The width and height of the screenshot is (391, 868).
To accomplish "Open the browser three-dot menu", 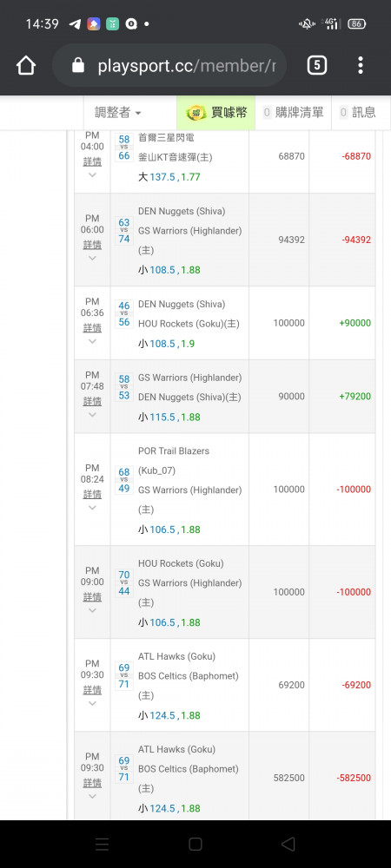I will [x=361, y=66].
